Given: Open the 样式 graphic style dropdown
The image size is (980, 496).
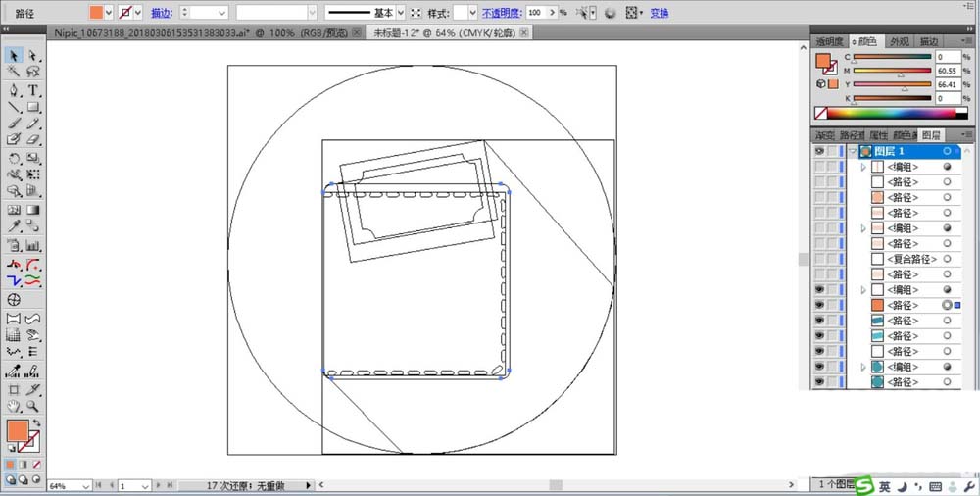Looking at the screenshot, I should point(472,13).
